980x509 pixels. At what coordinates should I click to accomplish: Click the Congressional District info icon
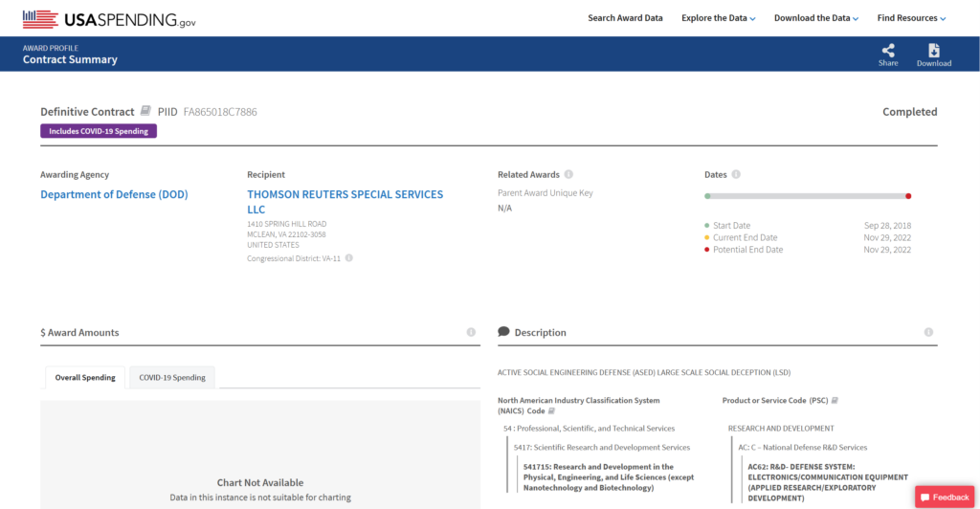coord(349,258)
